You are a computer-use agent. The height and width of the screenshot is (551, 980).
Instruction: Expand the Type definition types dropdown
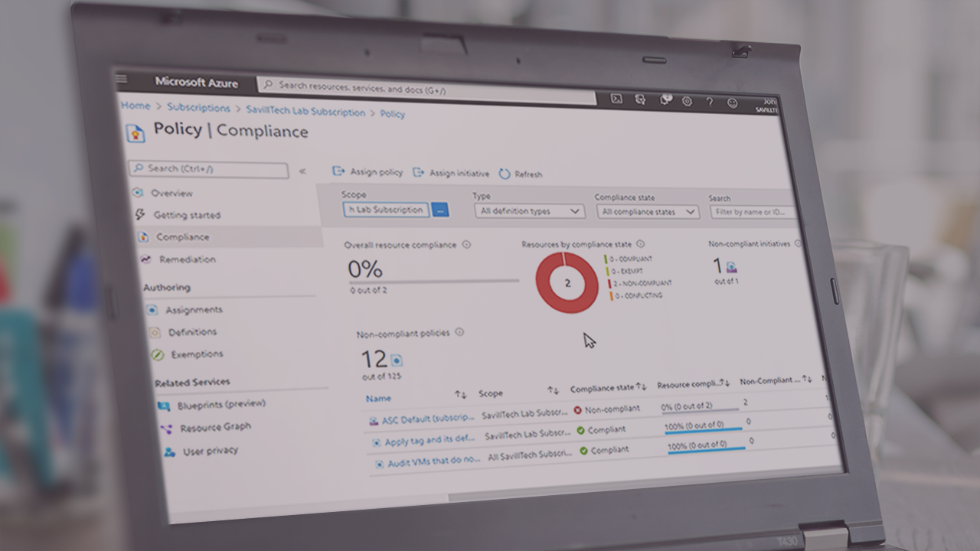[530, 211]
